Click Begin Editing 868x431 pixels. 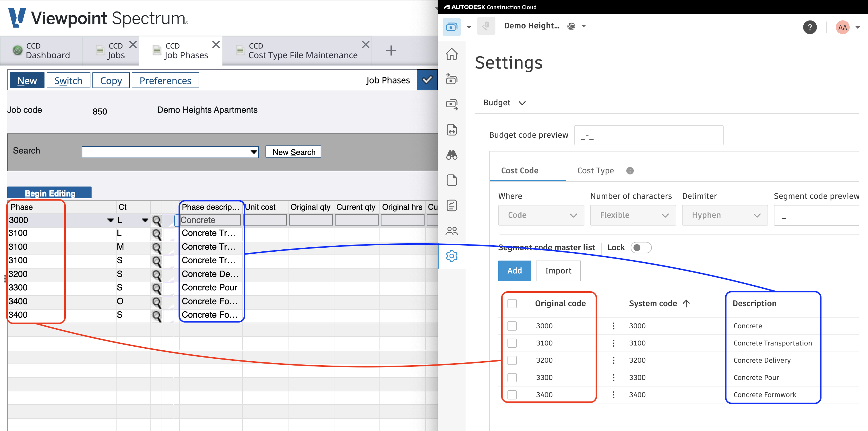pyautogui.click(x=50, y=193)
